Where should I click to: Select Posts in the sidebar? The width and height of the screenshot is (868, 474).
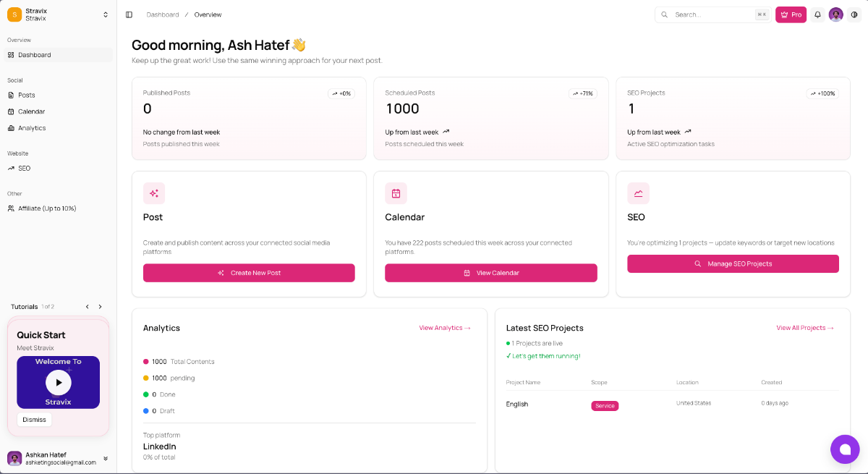[27, 95]
